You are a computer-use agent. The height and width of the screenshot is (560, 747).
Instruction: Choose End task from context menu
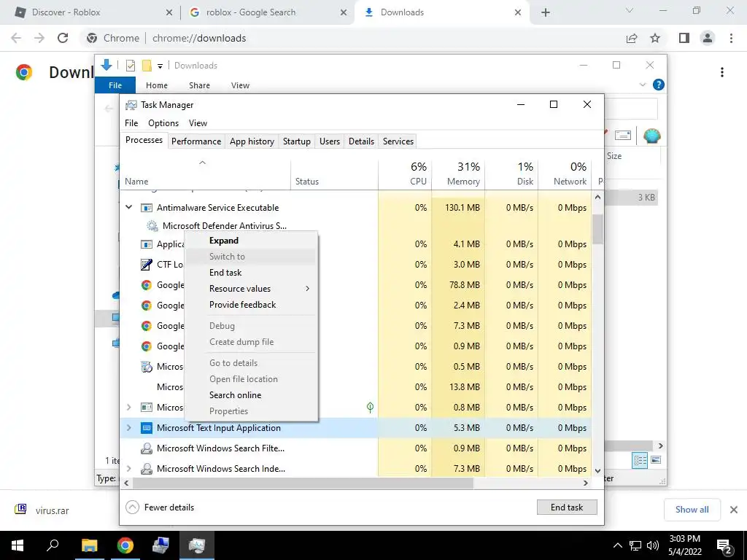[x=251, y=273]
